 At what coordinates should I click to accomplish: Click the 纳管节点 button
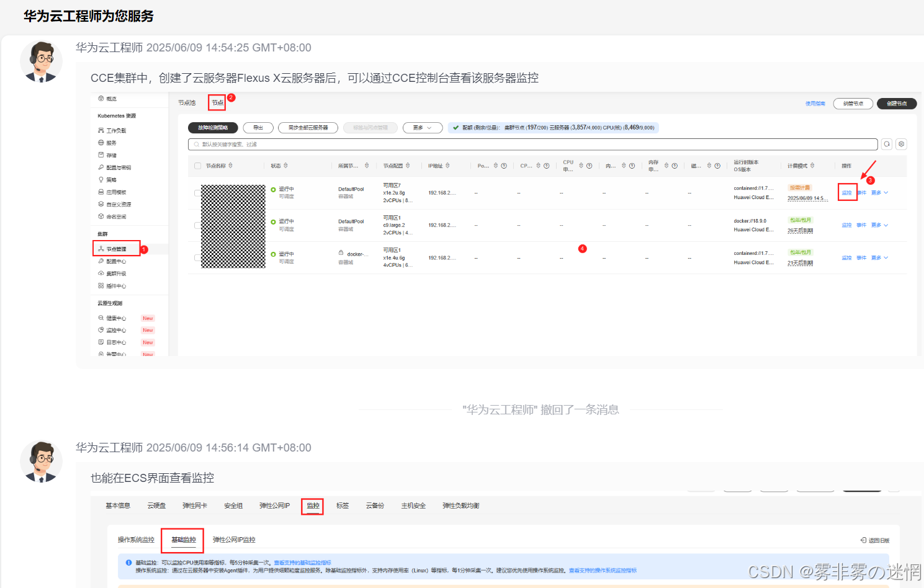tap(853, 104)
